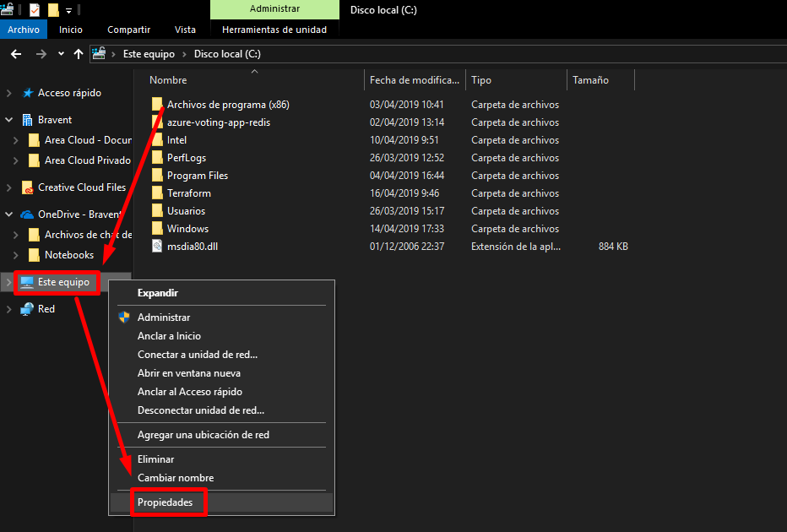Click Archivos de programa (x86) folder icon
Image resolution: width=787 pixels, height=532 pixels.
pos(157,105)
